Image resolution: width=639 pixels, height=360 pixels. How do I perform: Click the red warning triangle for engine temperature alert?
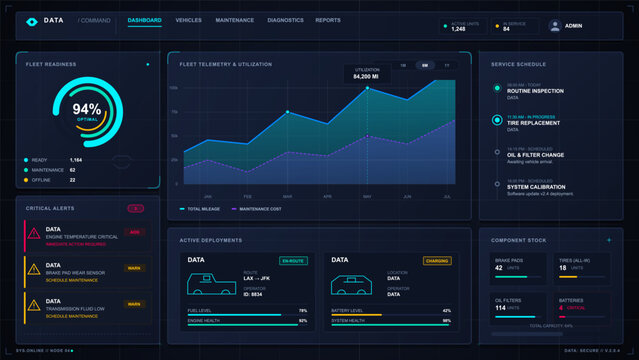34,233
